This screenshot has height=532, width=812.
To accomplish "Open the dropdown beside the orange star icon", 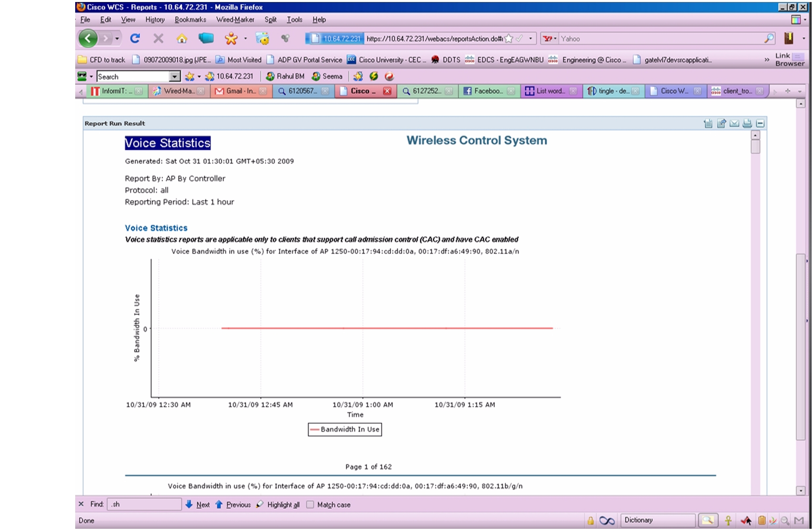I will coord(245,39).
